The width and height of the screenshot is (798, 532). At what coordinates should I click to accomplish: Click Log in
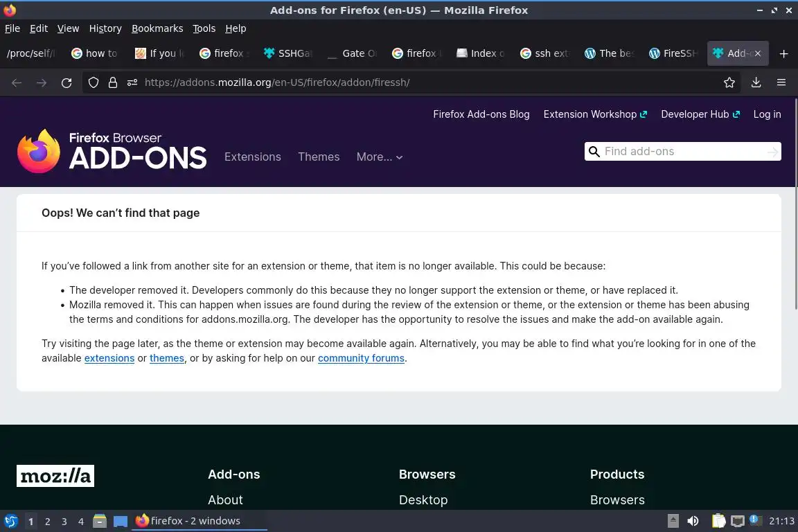point(767,114)
